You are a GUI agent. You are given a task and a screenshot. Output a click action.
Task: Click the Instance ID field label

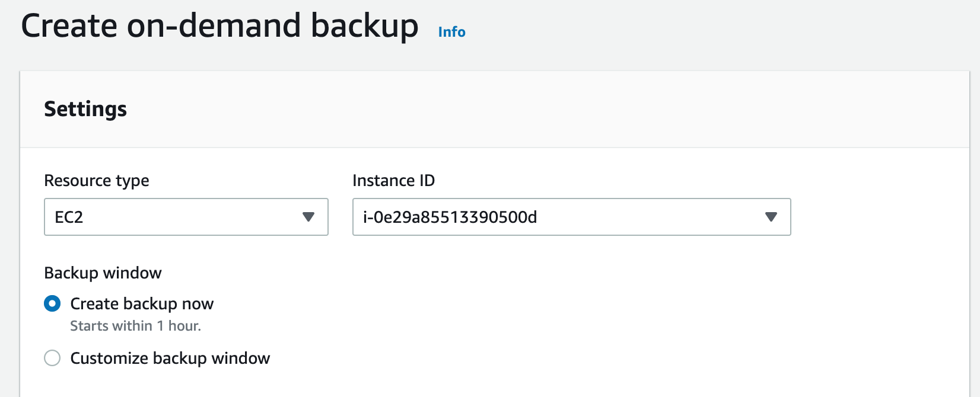coord(393,181)
